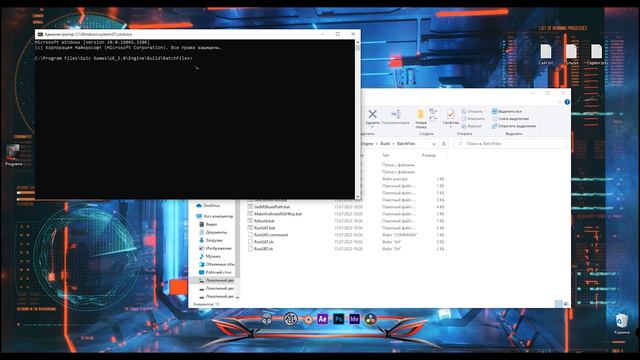Launch the round black-white dock icon
This screenshot has height=360, width=640.
tap(291, 319)
